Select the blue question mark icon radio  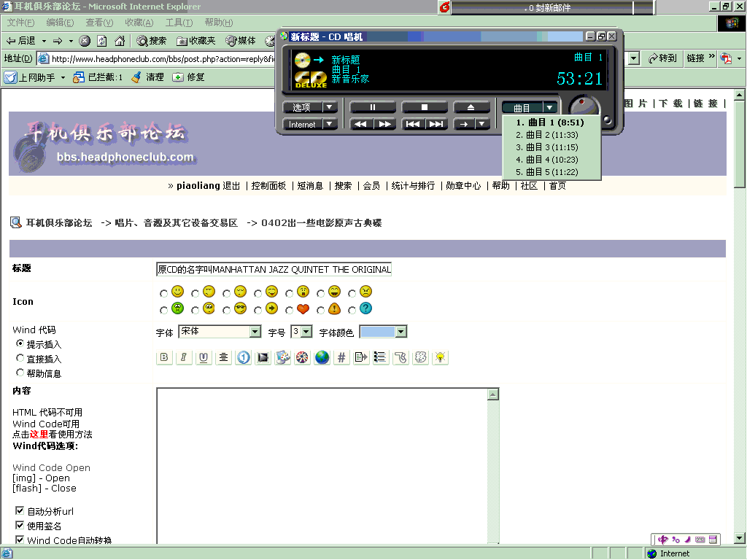point(352,311)
